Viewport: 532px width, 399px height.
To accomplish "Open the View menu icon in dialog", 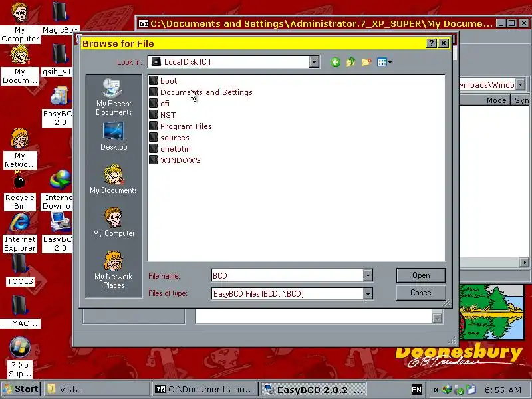I will [x=384, y=62].
